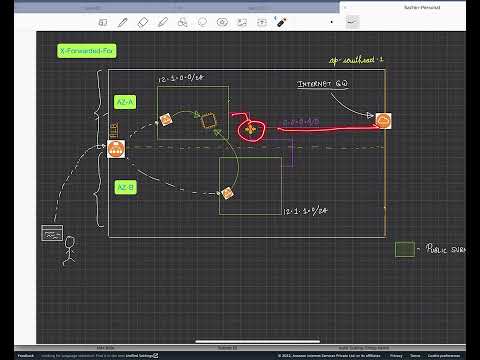
Task: Open Unified Settings link in footer
Action: point(141,356)
